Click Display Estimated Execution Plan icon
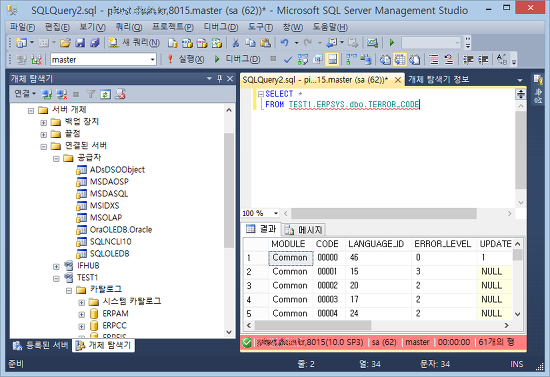Image resolution: width=550 pixels, height=377 pixels. coord(303,60)
